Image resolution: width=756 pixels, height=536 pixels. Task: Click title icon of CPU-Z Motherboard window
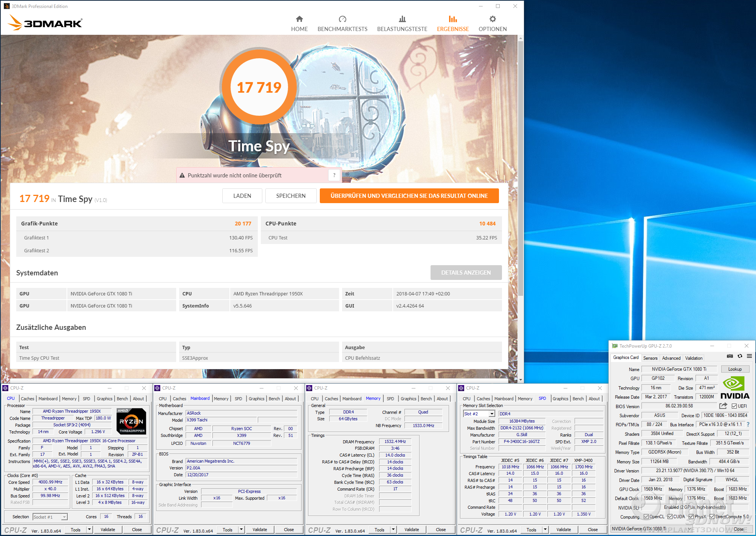(157, 388)
